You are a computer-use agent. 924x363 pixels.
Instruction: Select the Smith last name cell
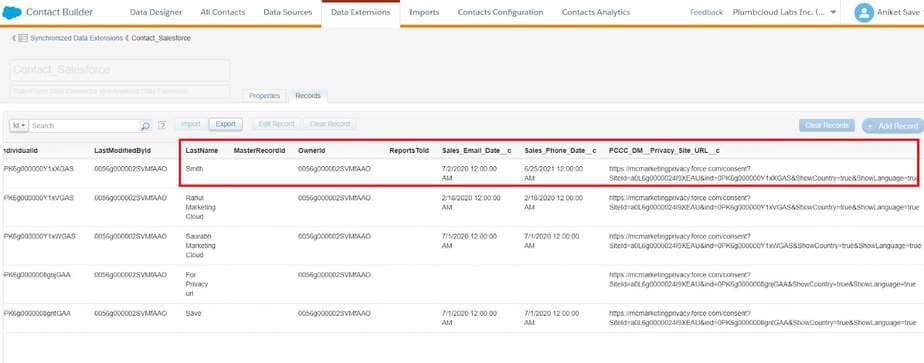pyautogui.click(x=193, y=169)
